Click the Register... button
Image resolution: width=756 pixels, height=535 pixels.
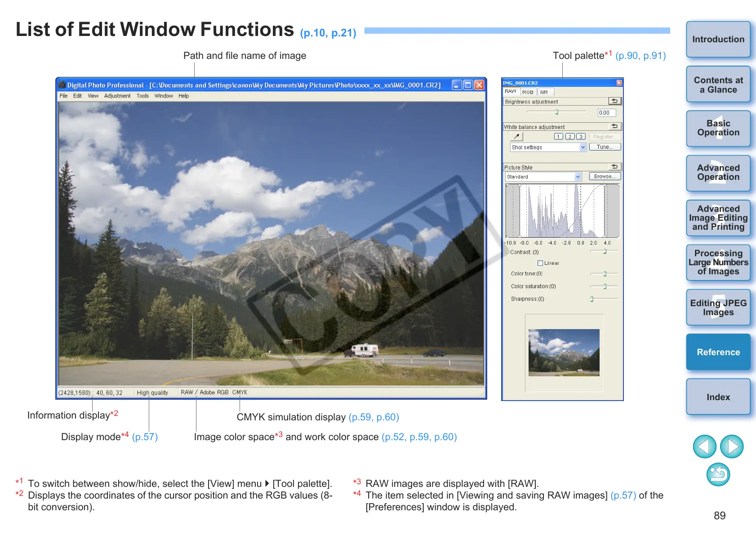pyautogui.click(x=605, y=137)
